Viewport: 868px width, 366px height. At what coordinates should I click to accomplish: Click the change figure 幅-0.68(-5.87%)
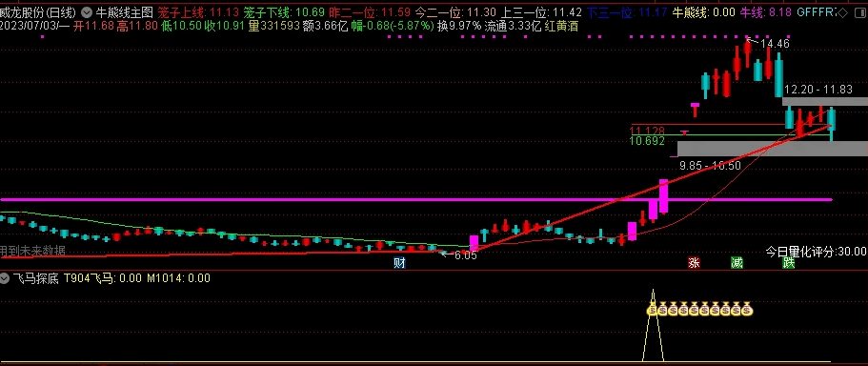[393, 26]
